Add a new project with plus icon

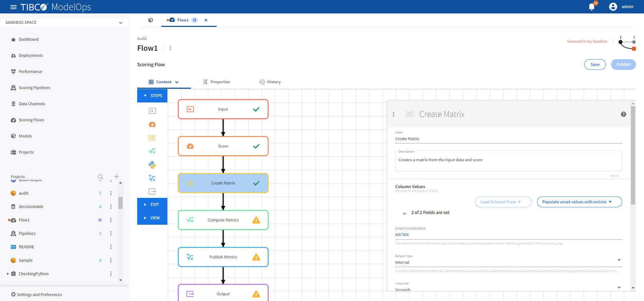point(116,177)
